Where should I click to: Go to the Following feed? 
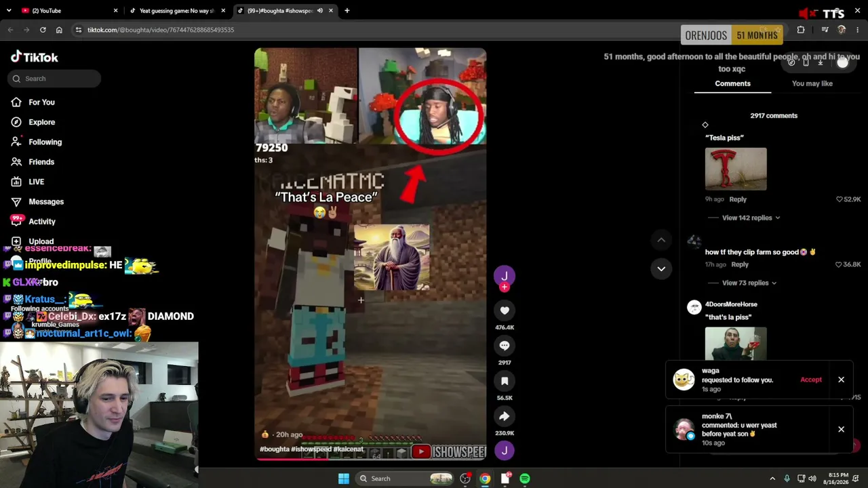pyautogui.click(x=45, y=142)
